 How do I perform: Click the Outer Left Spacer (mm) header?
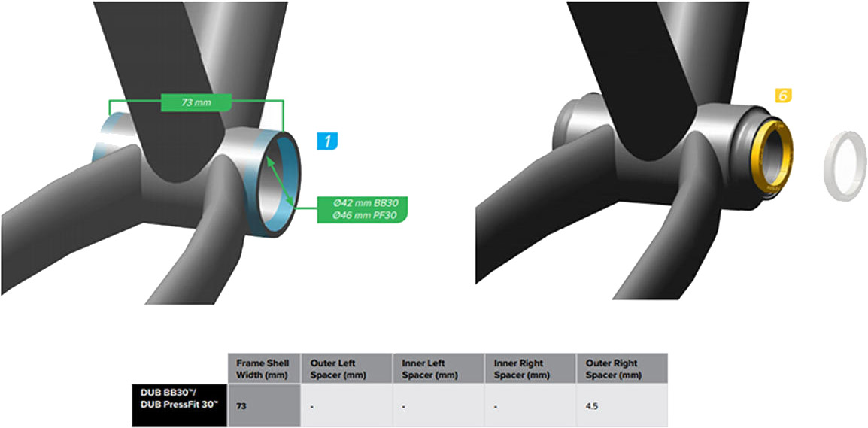[346, 369]
